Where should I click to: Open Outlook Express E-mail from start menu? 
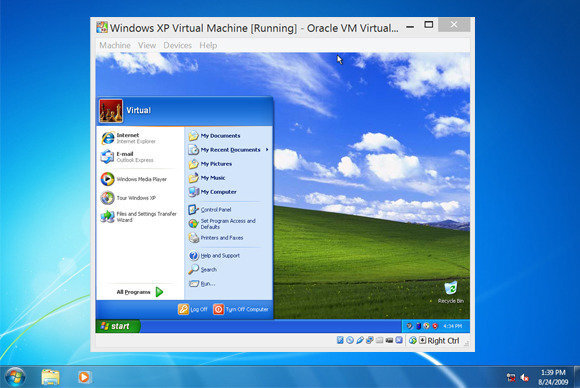(127, 157)
